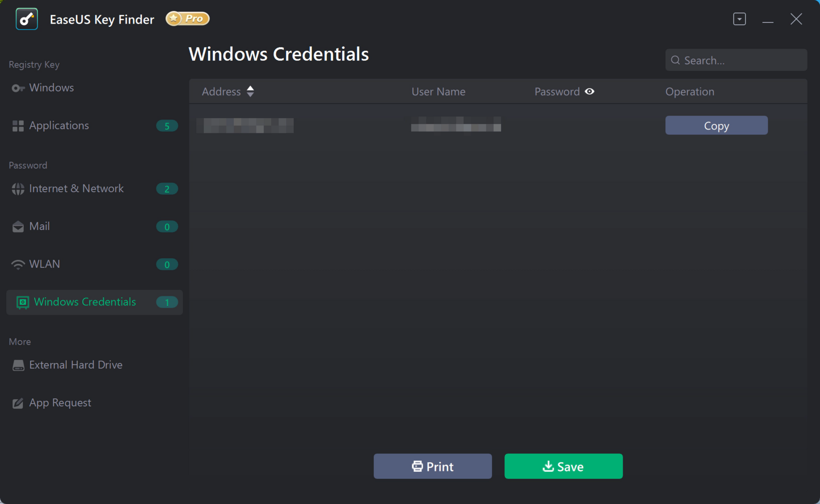Click the WLAN count badge
Viewport: 820px width, 504px height.
point(167,264)
